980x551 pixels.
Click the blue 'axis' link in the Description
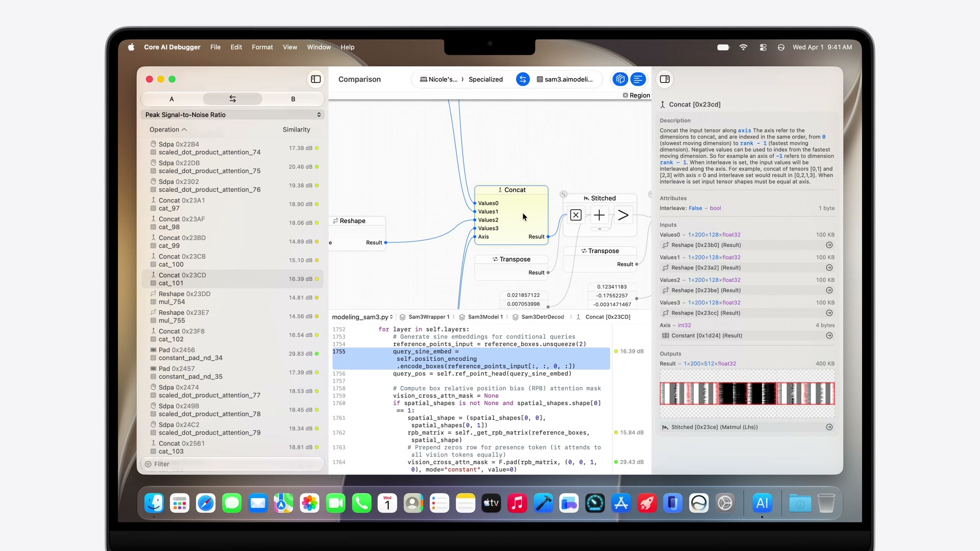(x=744, y=131)
